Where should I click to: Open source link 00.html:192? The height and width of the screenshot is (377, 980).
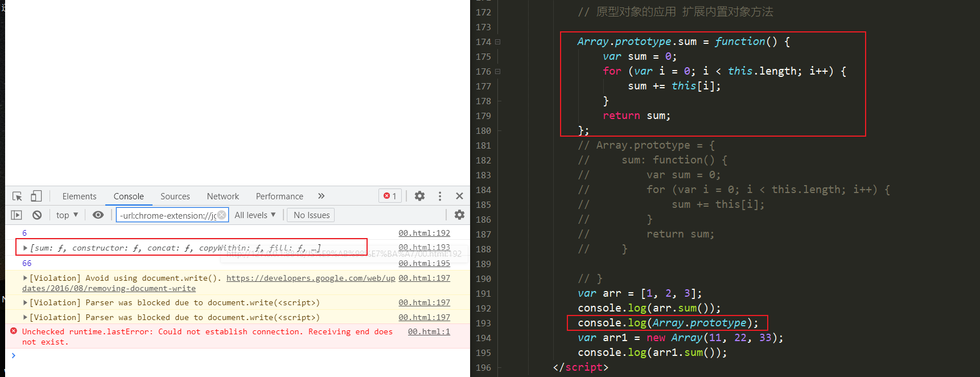[424, 233]
